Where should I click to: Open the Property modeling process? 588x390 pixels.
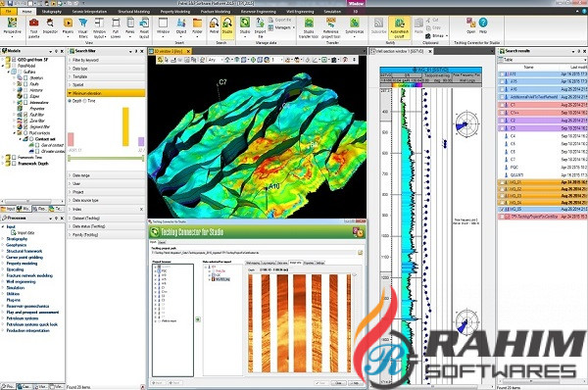[x=22, y=264]
